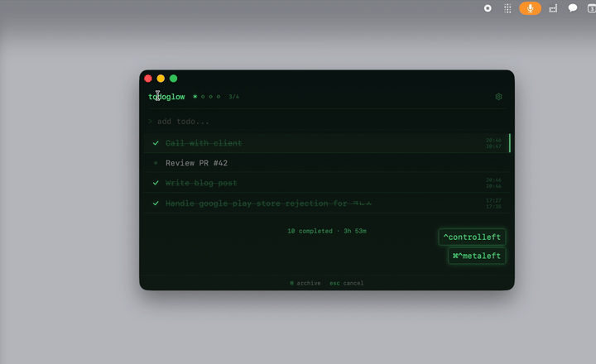Click the speech bubble icon in menu bar

tap(573, 8)
